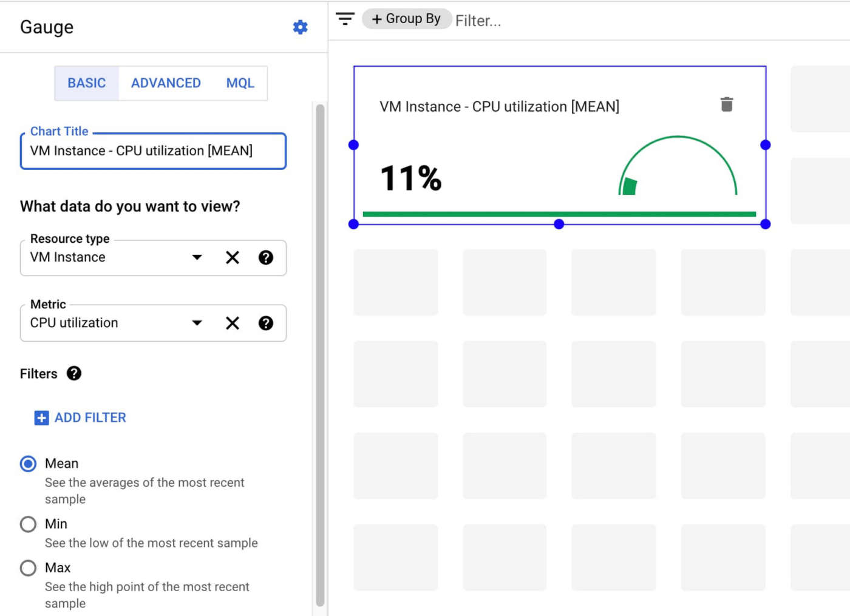Expand the Metric dropdown arrow
This screenshot has width=850, height=616.
pos(197,323)
